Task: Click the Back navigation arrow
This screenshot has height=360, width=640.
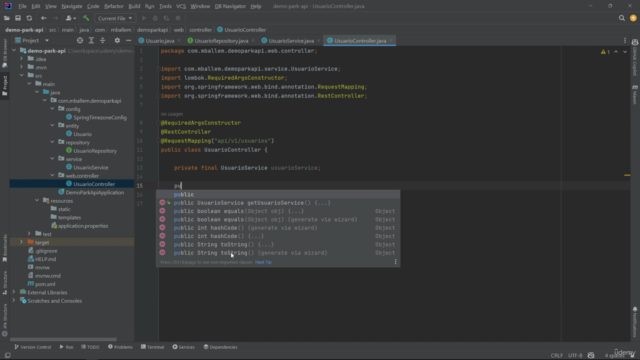Action: (x=44, y=18)
